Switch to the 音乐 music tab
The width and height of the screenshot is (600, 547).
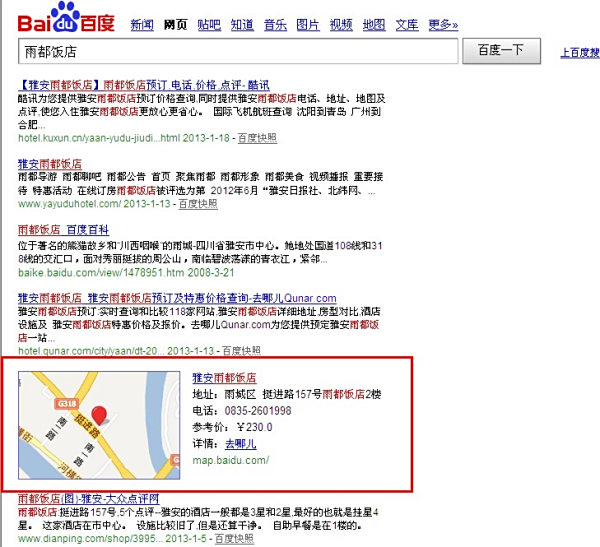(x=275, y=25)
